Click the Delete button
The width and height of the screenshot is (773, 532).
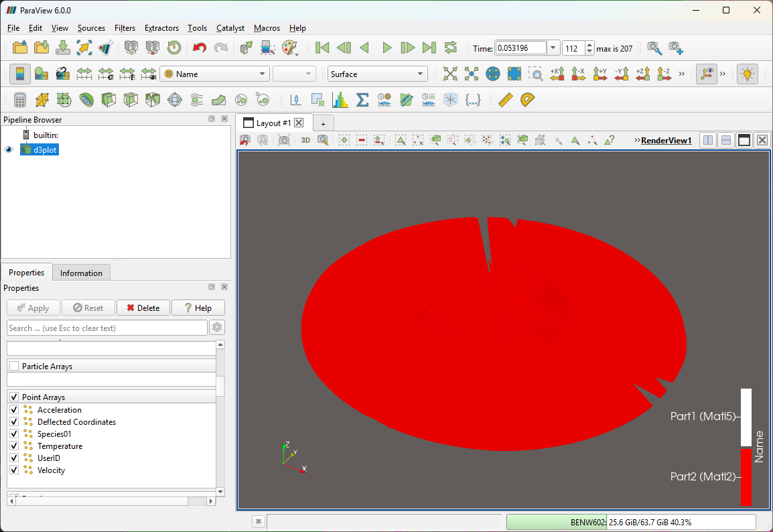[143, 308]
